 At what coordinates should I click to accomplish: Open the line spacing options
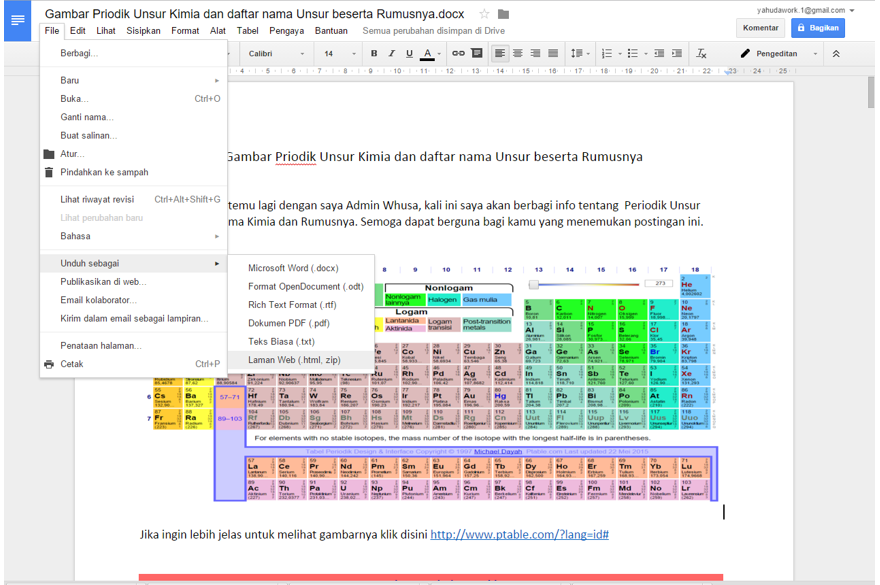point(580,53)
